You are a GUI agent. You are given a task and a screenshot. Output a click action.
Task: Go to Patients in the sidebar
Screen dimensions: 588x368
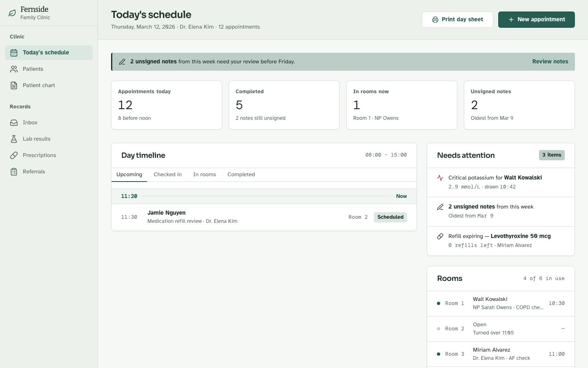click(49, 69)
